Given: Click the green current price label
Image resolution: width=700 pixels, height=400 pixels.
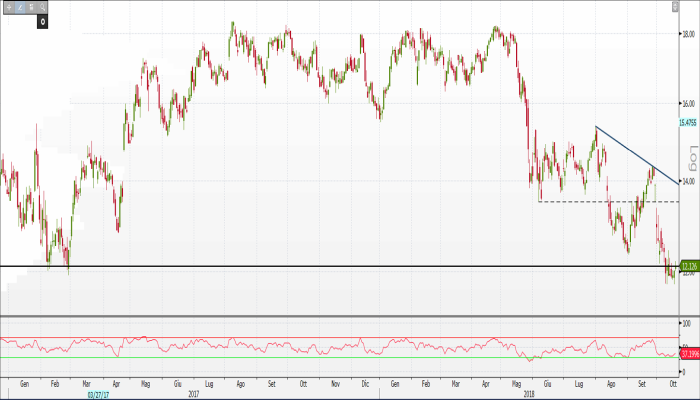Looking at the screenshot, I should click(x=688, y=266).
